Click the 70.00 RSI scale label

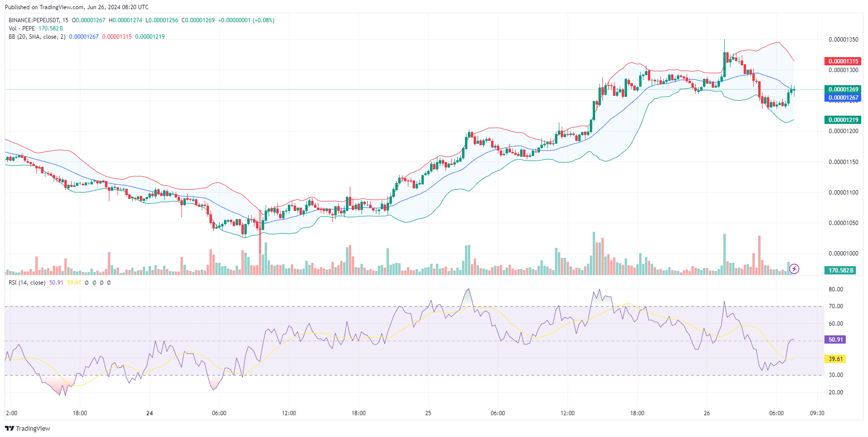point(836,306)
